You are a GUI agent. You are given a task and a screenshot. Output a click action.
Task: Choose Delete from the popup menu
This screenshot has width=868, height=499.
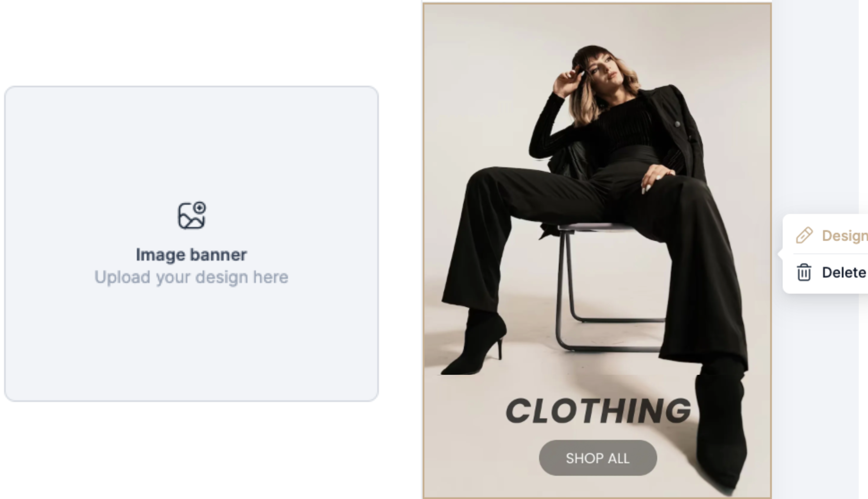(831, 272)
